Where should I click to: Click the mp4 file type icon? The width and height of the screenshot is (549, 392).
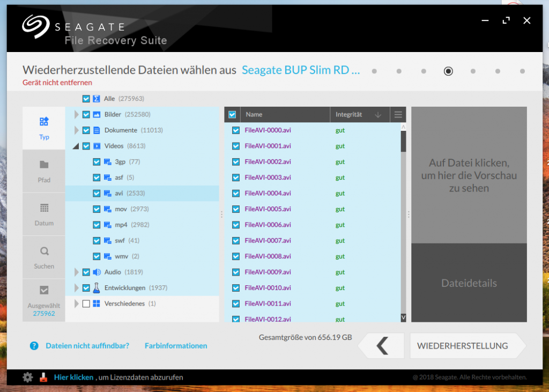coord(107,225)
